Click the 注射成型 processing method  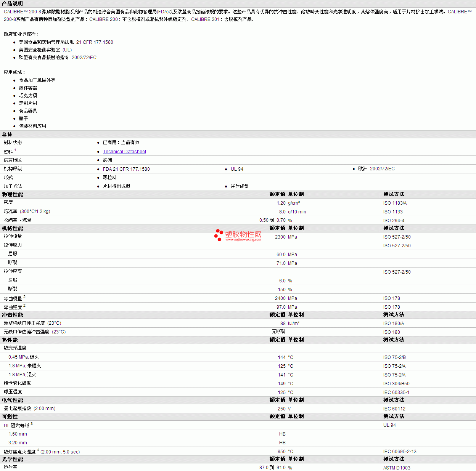(240, 186)
